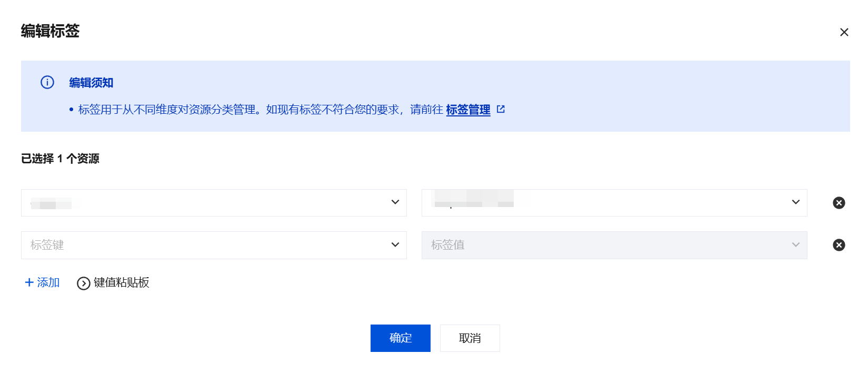Cancel with the 取消 button
This screenshot has height=373, width=868.
(x=470, y=338)
